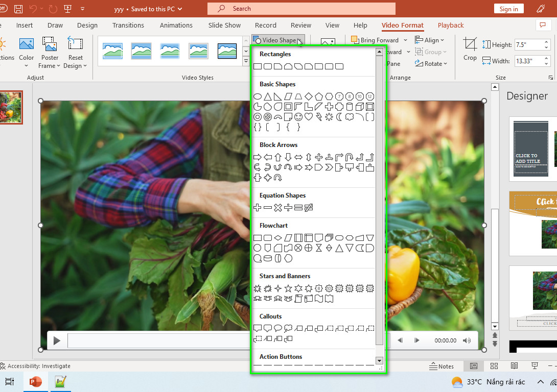Select the cloud callout shape
This screenshot has height=392, width=557.
288,329
